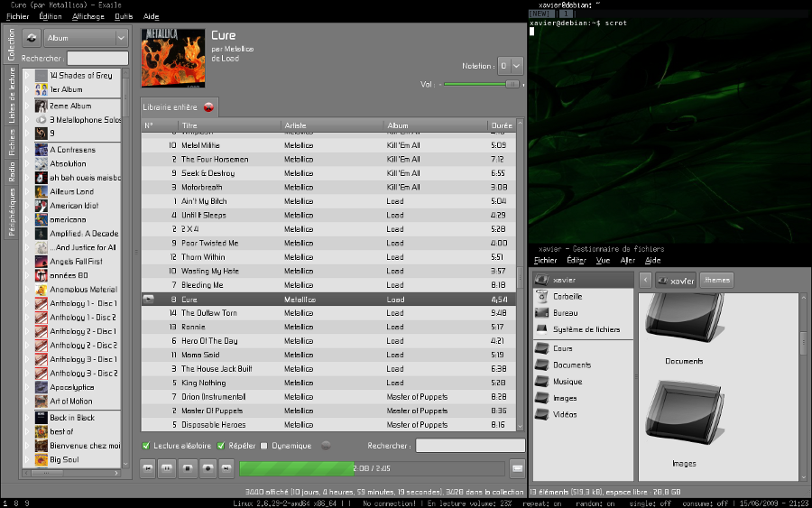Viewport: 812px width, 508px height.
Task: Open Exaile Édition menu
Action: [51, 16]
